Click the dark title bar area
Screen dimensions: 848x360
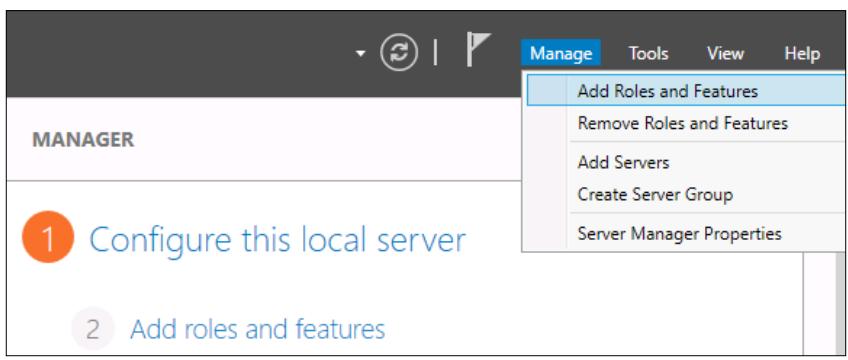[x=178, y=54]
